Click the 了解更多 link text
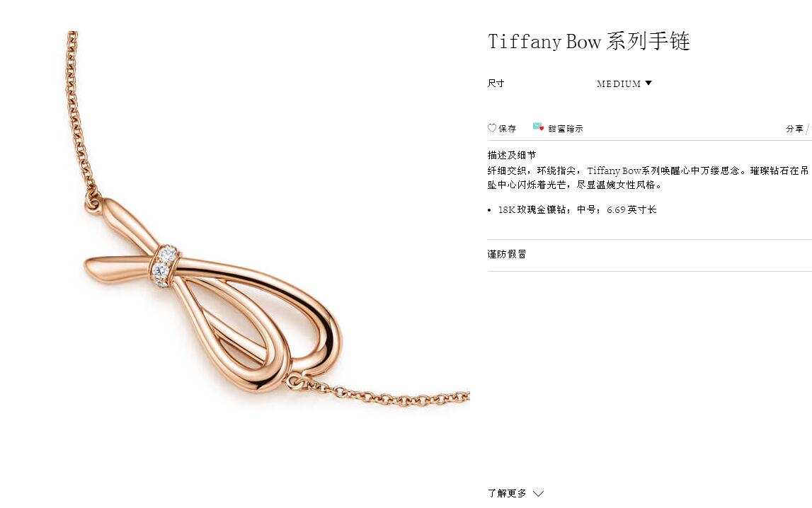This screenshot has height=508, width=812. [x=507, y=494]
